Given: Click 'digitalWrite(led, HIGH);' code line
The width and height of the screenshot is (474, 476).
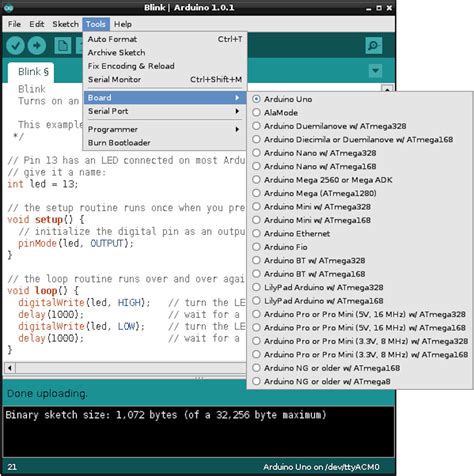Looking at the screenshot, I should (x=84, y=303).
